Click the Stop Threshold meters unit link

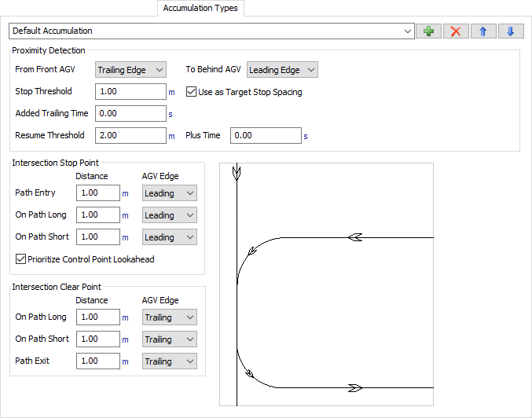(171, 92)
